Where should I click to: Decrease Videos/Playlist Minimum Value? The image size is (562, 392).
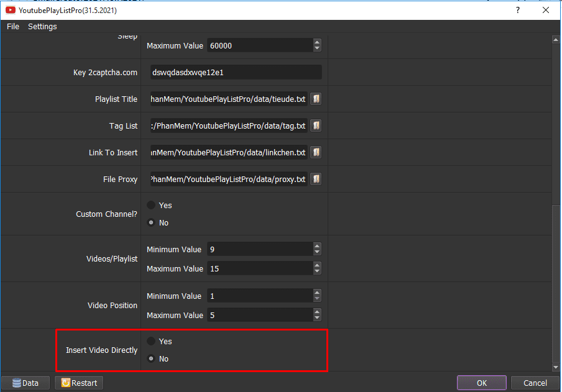(317, 252)
